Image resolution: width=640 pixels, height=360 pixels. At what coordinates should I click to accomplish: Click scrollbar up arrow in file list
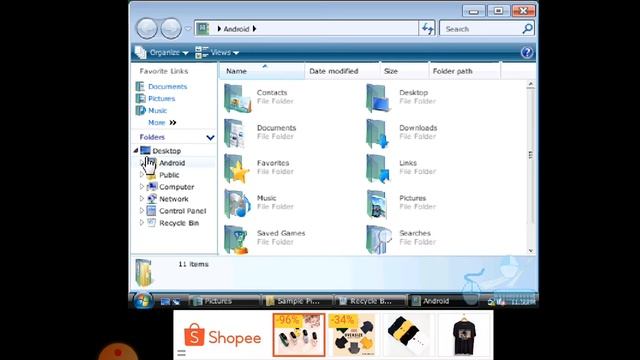point(531,84)
